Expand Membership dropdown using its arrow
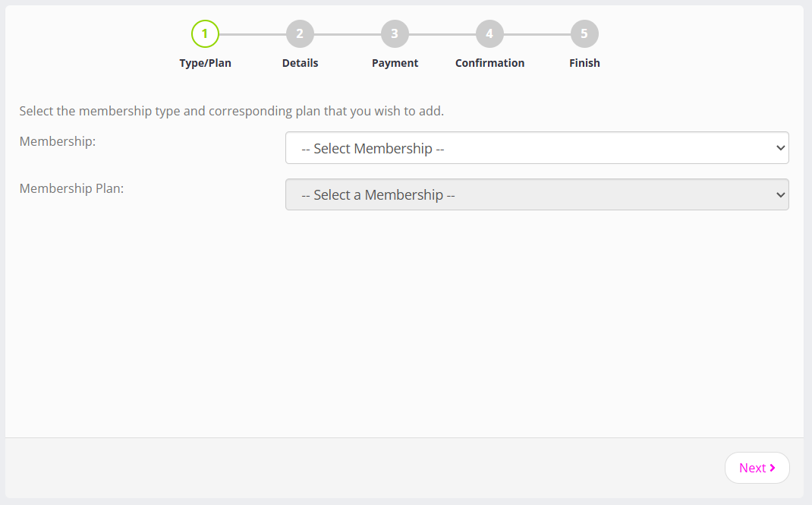812x505 pixels. 781,148
